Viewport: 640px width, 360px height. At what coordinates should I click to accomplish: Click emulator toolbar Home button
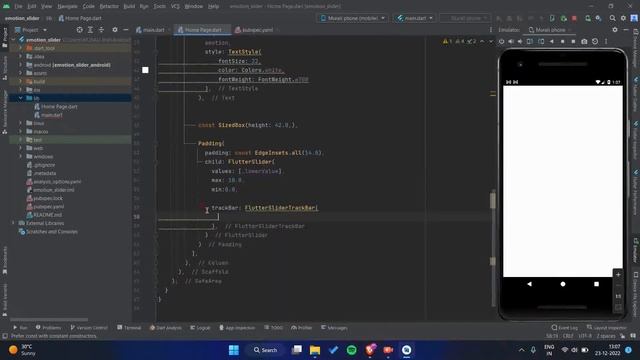coord(562,41)
